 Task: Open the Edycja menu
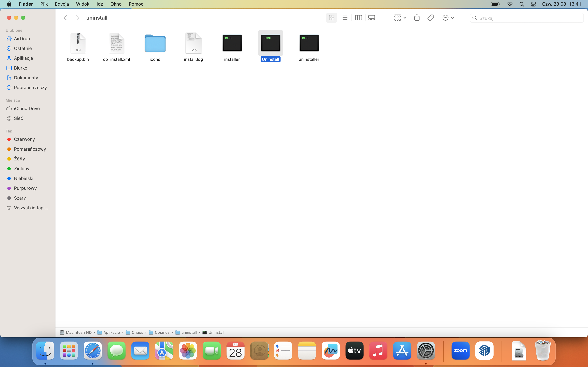coord(62,4)
